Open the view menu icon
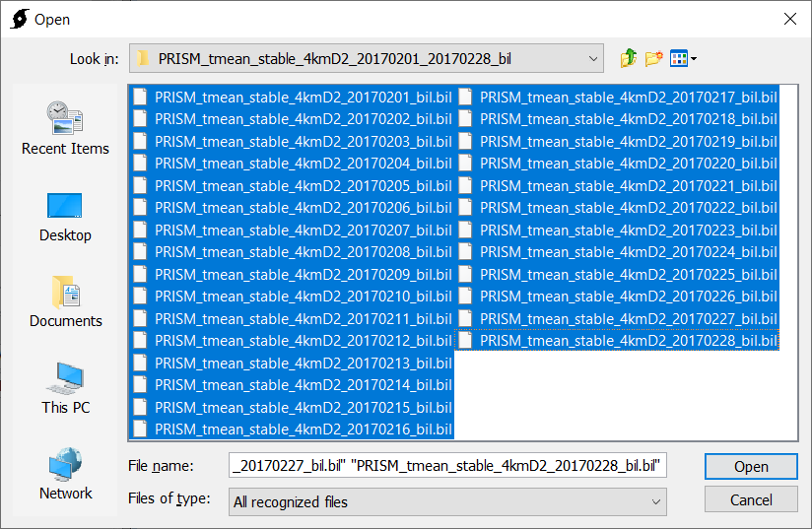This screenshot has height=529, width=812. 683,58
